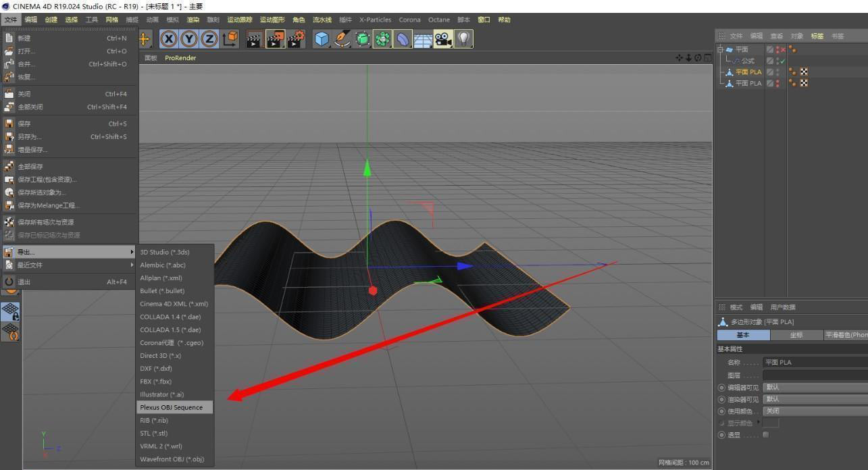Open the 渲染 menu in menu bar

coord(193,20)
